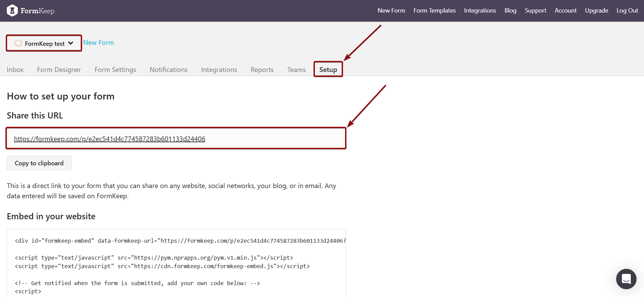Image resolution: width=644 pixels, height=297 pixels.
Task: Open the Teams tab
Action: coord(296,70)
